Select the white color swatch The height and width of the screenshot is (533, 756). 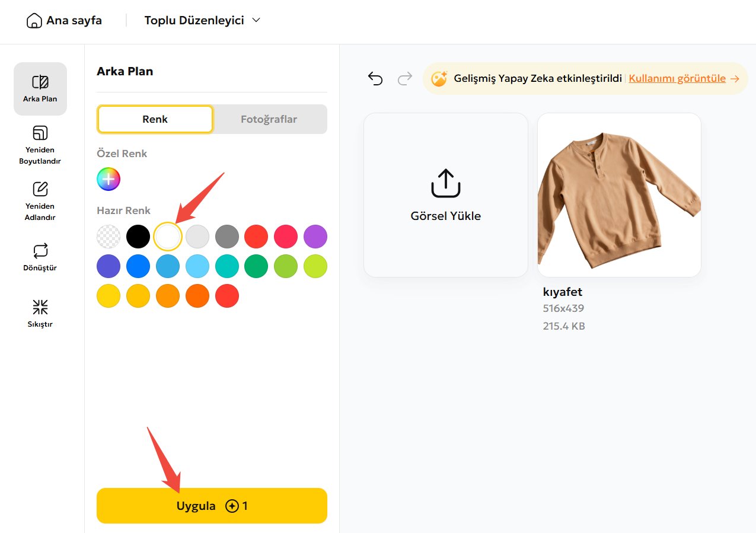click(168, 237)
